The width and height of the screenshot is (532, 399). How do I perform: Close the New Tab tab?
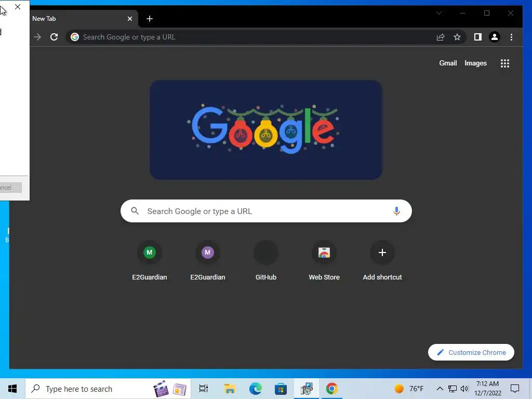pos(129,19)
